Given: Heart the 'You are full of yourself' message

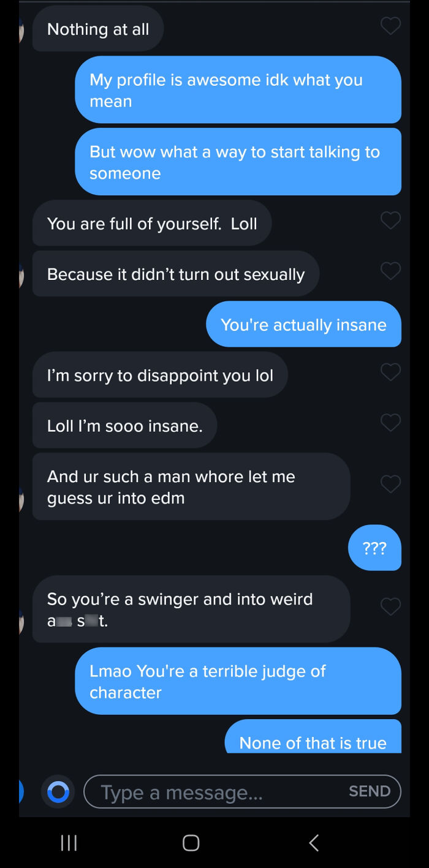Looking at the screenshot, I should pyautogui.click(x=390, y=220).
